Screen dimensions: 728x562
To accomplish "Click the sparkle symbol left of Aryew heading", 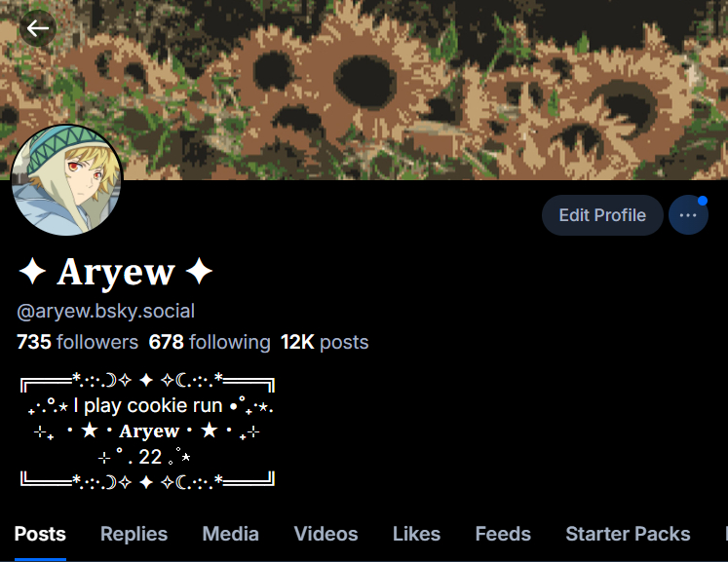I will click(32, 271).
